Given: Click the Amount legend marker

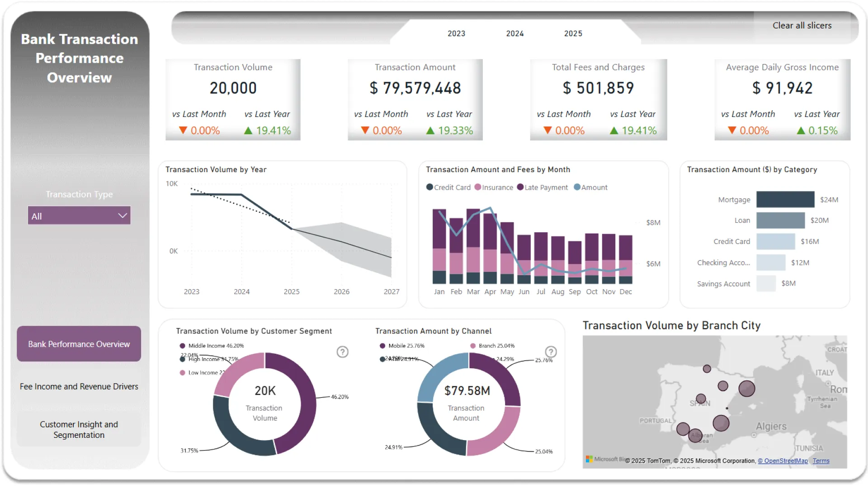Looking at the screenshot, I should pos(577,187).
